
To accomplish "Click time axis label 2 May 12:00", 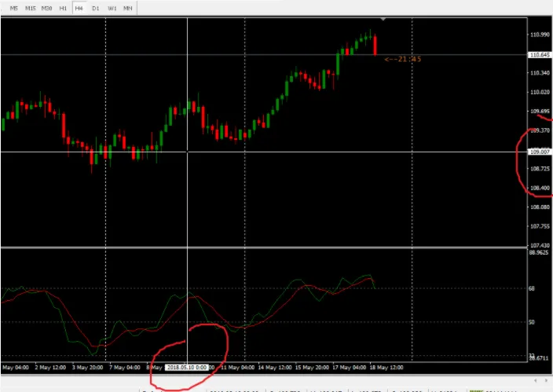I will pos(50,368).
